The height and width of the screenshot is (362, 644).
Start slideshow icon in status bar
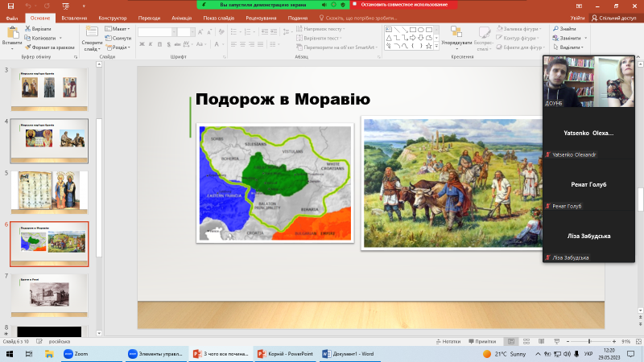[x=556, y=341]
